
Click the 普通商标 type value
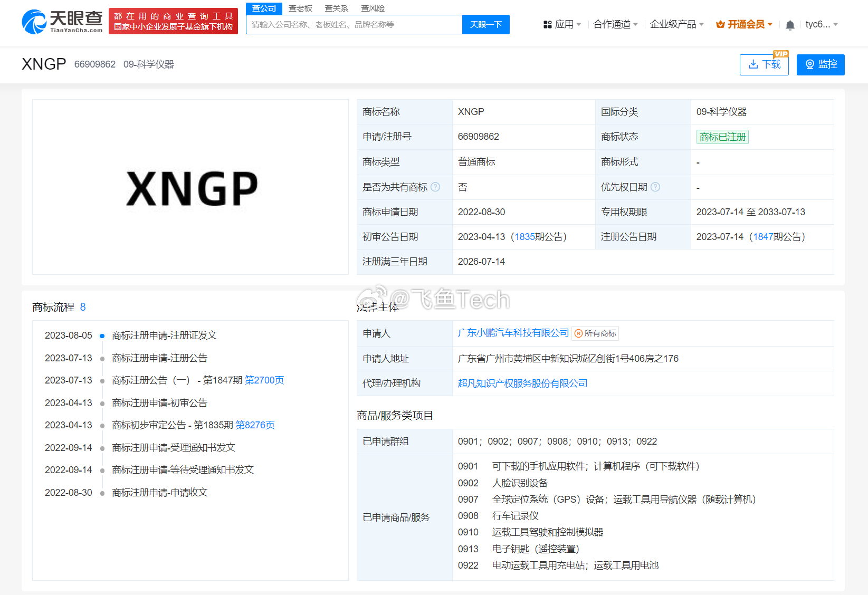[476, 162]
